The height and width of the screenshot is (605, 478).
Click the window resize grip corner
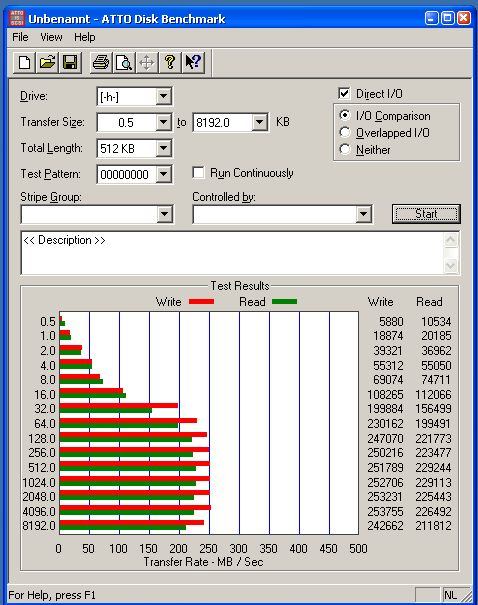point(468,597)
